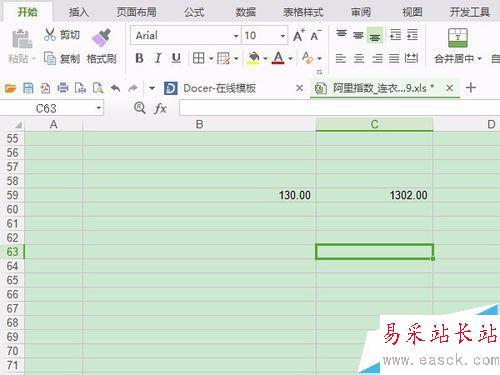Align text to vertical middle
This screenshot has width=500, height=375.
358,35
